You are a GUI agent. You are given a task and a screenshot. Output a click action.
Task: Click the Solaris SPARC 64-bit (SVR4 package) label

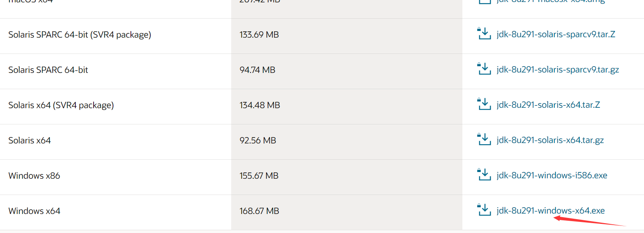click(80, 35)
